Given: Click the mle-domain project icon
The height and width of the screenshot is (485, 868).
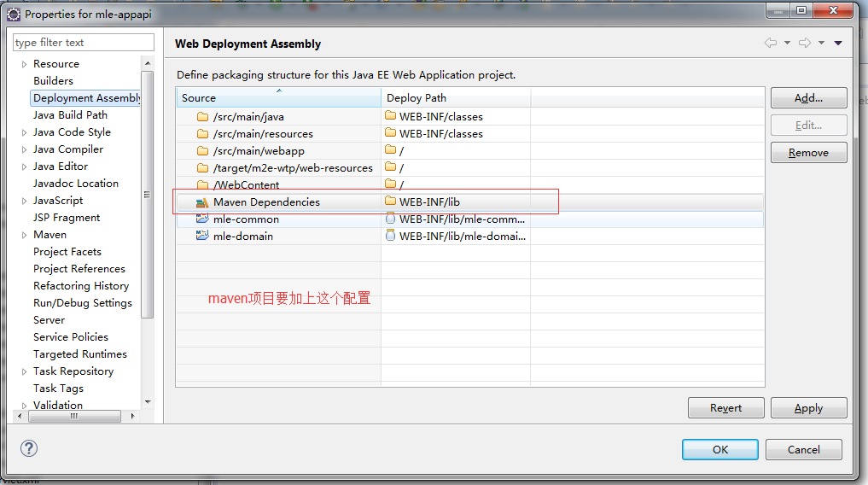Looking at the screenshot, I should (202, 236).
